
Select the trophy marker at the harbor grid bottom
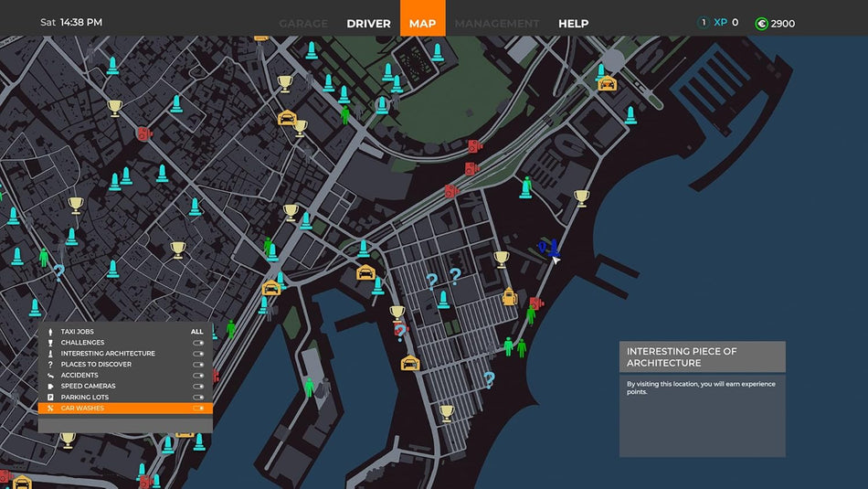coord(446,412)
